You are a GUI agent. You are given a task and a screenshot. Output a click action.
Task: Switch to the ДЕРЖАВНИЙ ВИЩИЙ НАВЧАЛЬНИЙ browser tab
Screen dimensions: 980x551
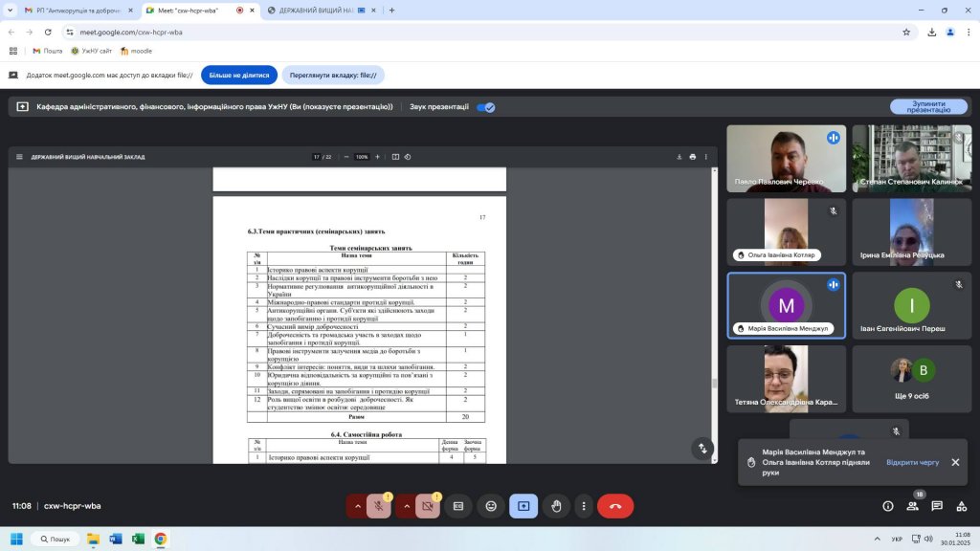coord(316,11)
